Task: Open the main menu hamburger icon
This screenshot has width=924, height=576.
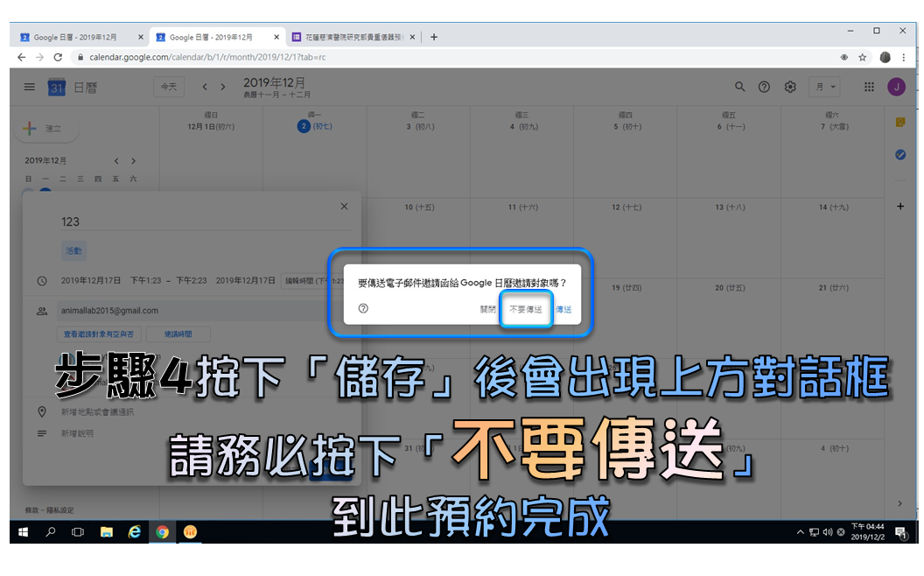Action: pos(30,87)
